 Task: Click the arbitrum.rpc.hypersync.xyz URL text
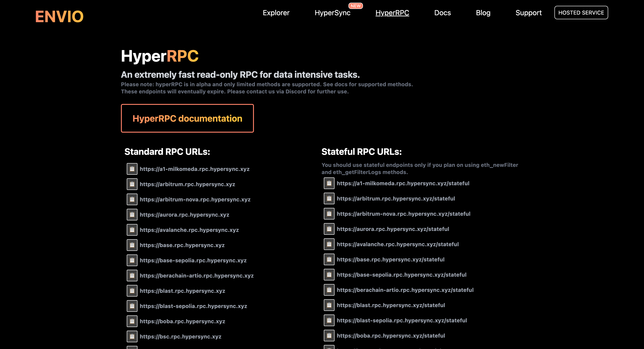coord(187,184)
